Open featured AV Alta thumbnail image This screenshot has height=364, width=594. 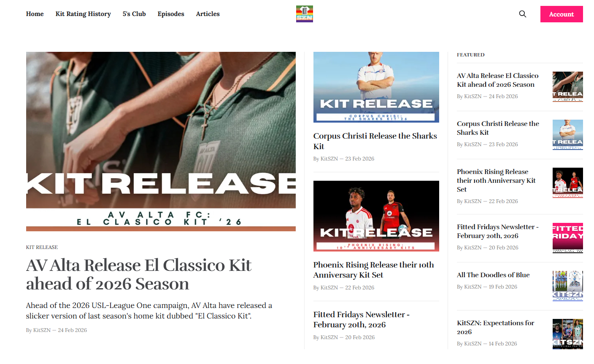click(568, 87)
